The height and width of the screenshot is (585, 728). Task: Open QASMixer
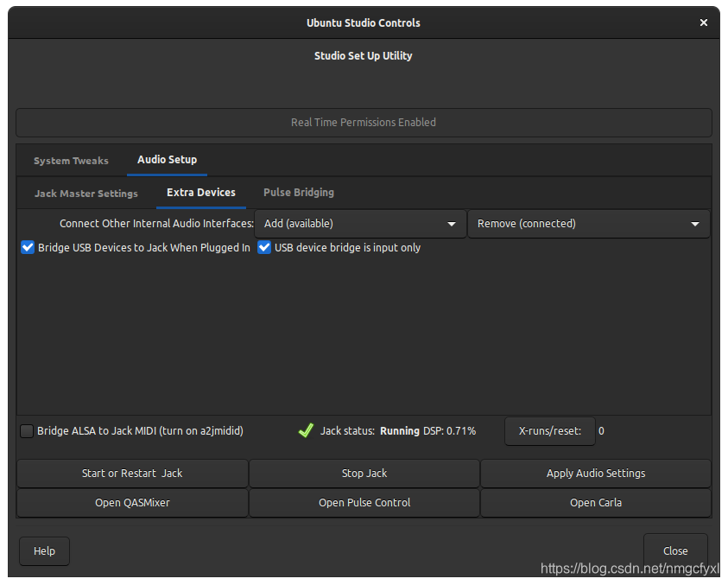[132, 503]
